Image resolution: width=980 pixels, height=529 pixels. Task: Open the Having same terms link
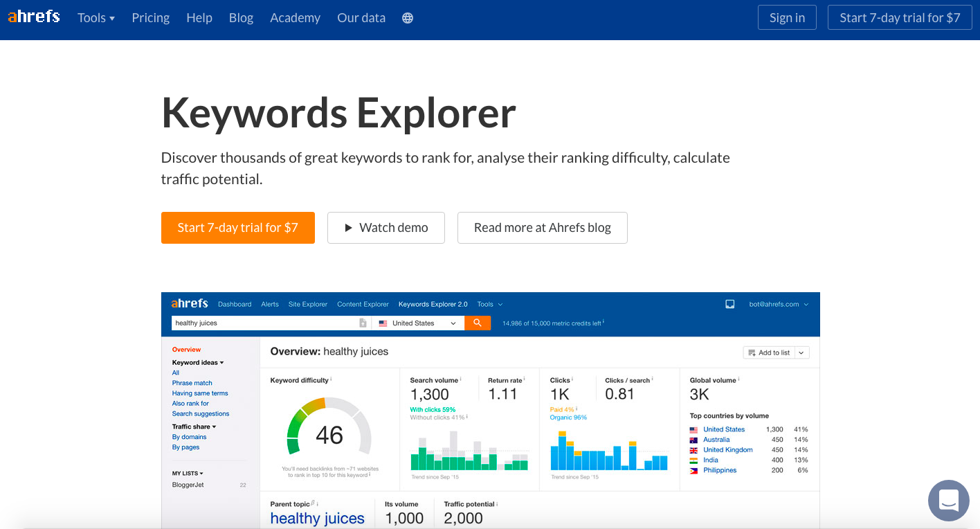[x=200, y=393]
